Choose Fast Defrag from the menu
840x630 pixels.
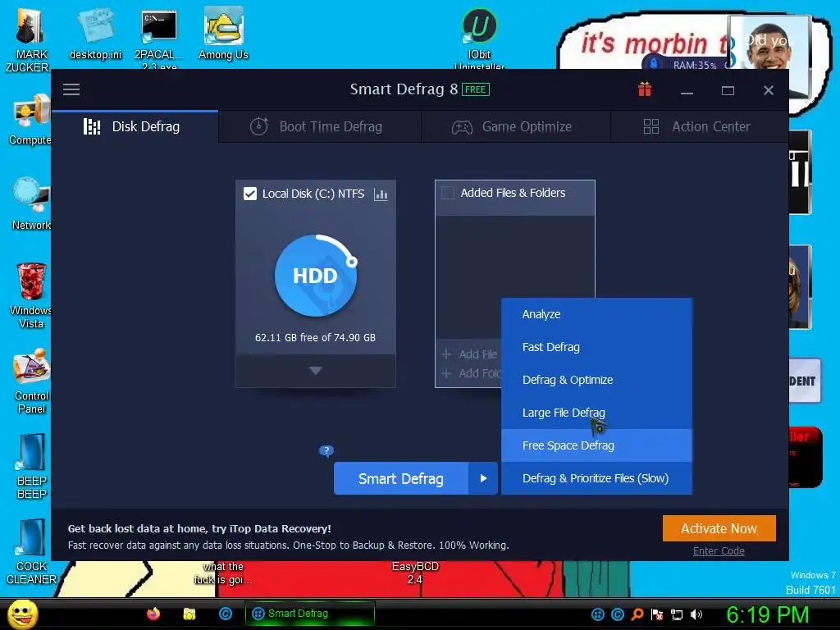[597, 347]
